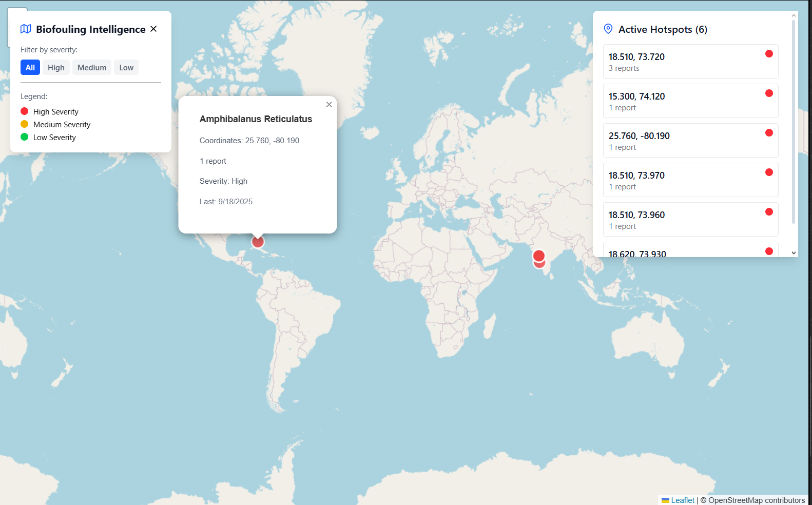812x505 pixels.
Task: Click the Severity: High popup text
Action: click(x=223, y=181)
